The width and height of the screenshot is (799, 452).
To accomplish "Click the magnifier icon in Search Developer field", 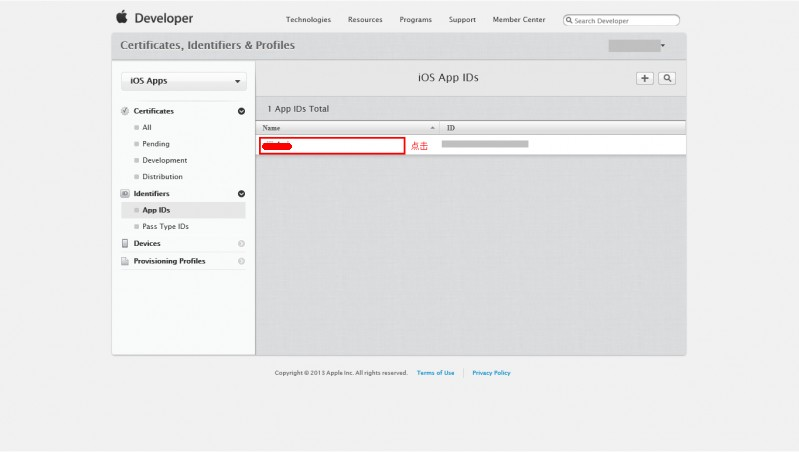I will [569, 20].
